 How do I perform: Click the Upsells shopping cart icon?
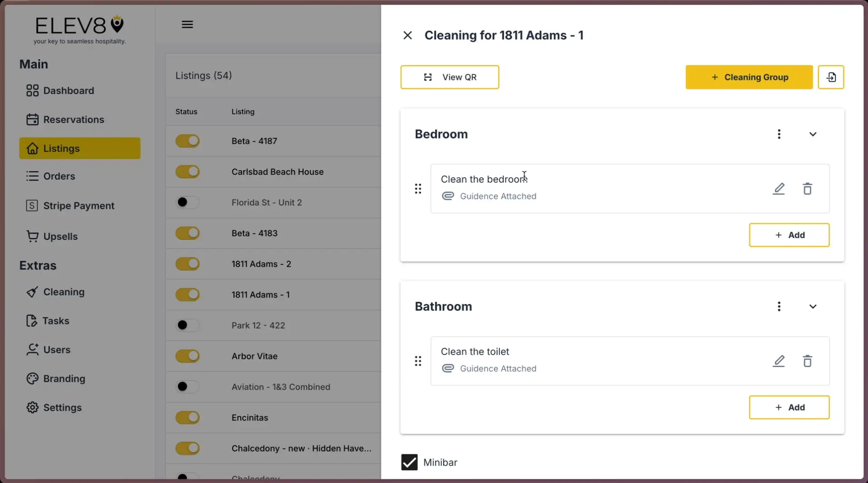coord(32,236)
